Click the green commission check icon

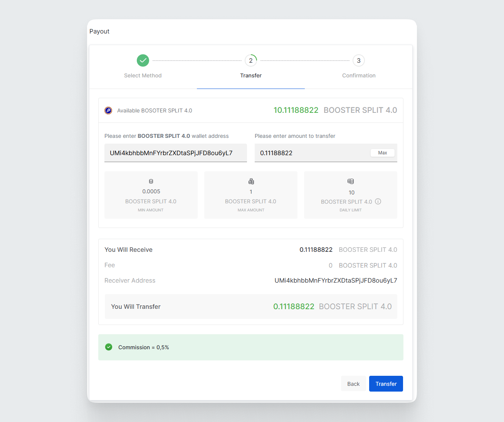109,347
